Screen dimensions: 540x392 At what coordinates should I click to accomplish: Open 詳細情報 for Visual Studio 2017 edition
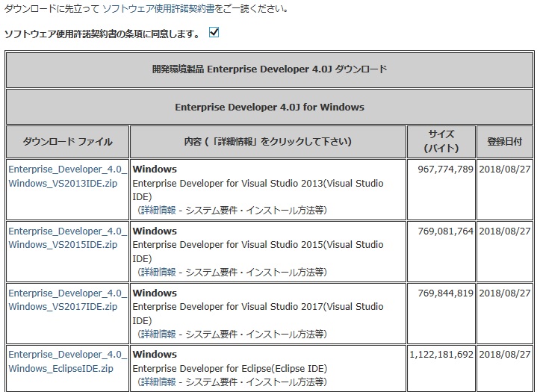tap(158, 334)
